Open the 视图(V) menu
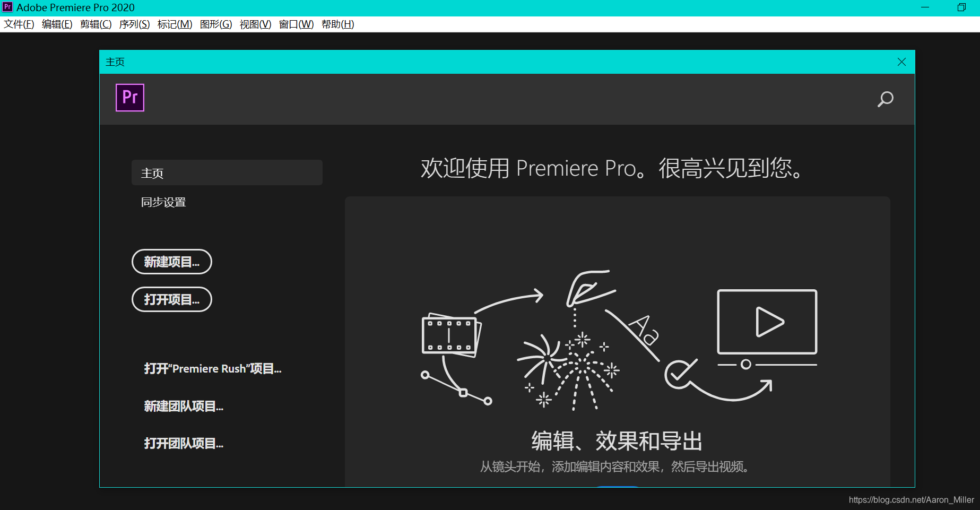This screenshot has height=510, width=980. (256, 24)
